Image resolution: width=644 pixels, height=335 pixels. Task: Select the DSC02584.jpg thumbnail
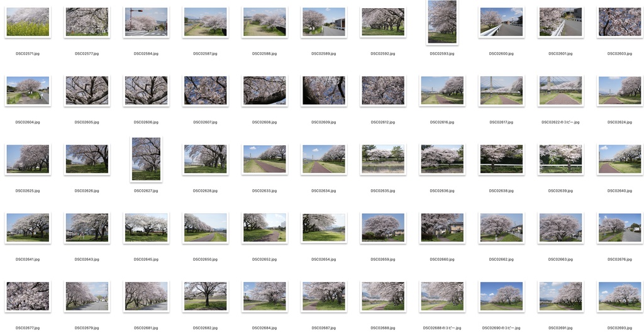[146, 22]
